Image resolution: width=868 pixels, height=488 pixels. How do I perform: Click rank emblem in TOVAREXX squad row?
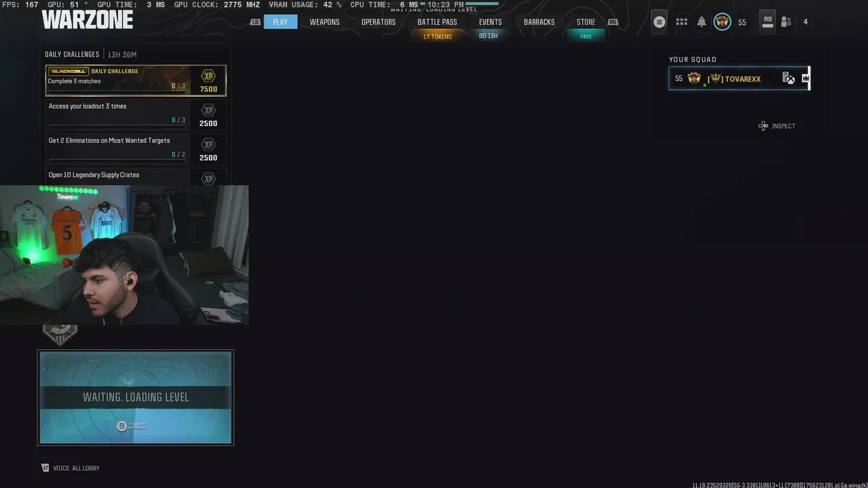coord(694,79)
